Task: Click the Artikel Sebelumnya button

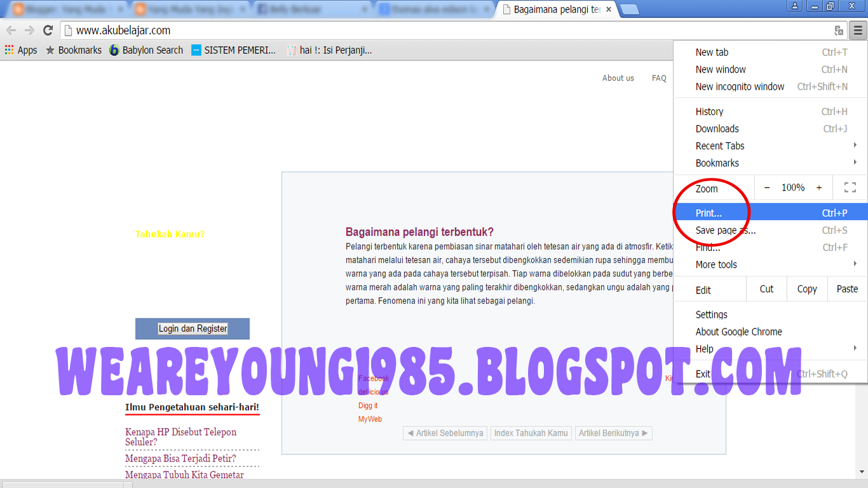Action: click(x=445, y=433)
